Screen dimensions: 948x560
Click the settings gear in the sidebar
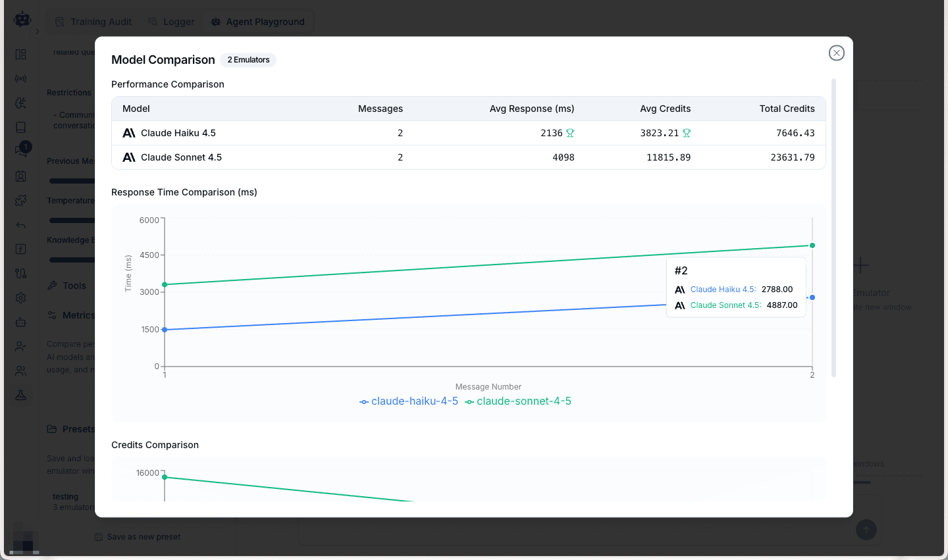[x=20, y=297]
